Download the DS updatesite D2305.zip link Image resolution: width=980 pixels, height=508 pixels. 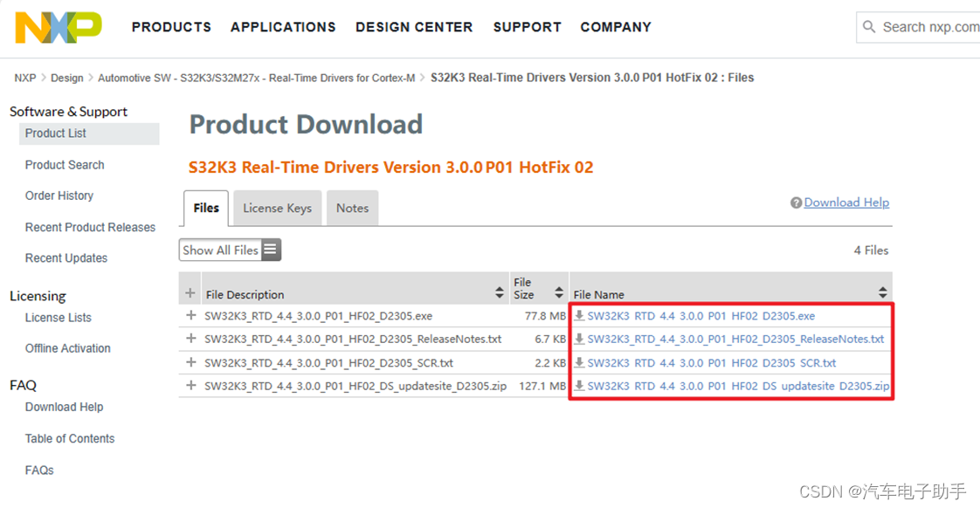738,386
